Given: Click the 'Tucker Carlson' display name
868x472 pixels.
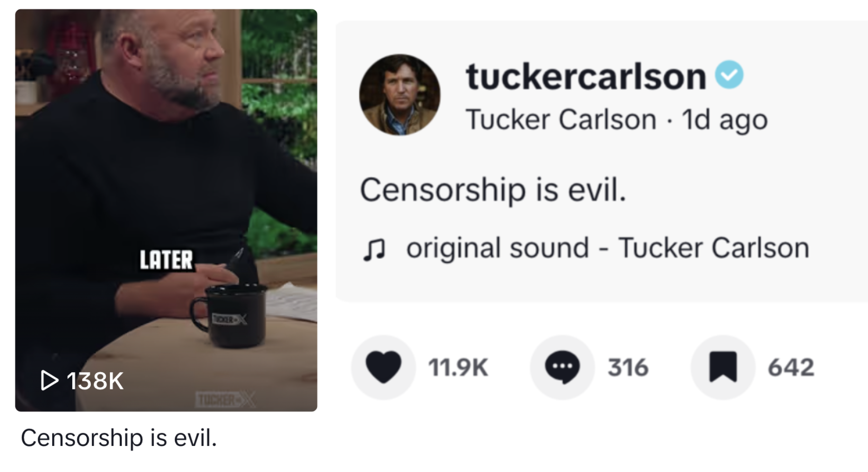Looking at the screenshot, I should click(x=561, y=120).
